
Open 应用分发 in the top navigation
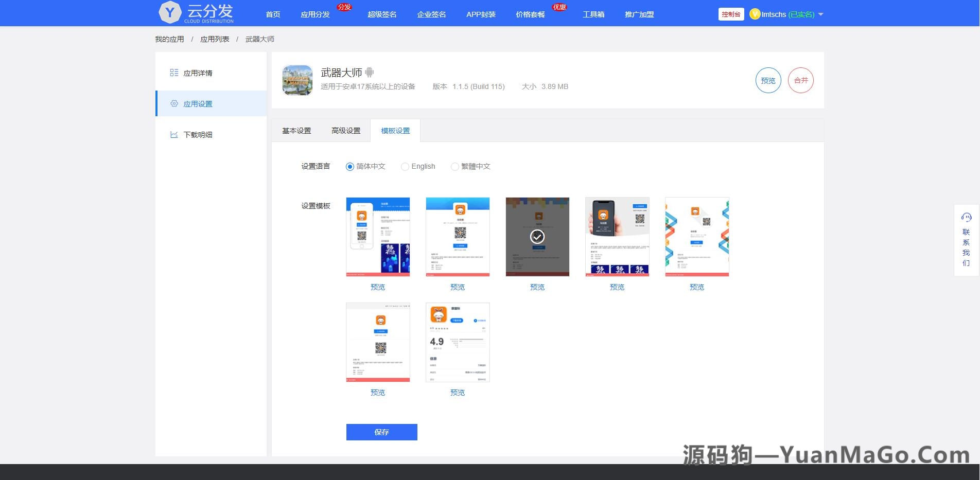[x=315, y=14]
